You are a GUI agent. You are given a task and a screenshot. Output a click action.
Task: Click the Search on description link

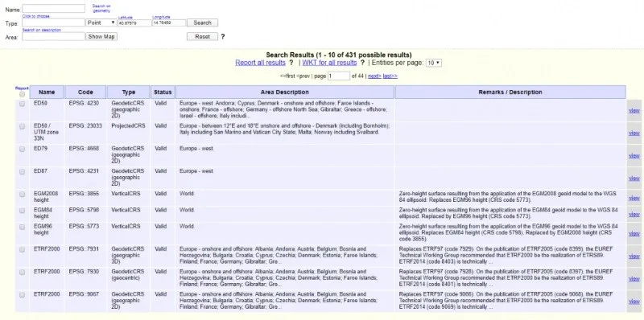click(42, 30)
